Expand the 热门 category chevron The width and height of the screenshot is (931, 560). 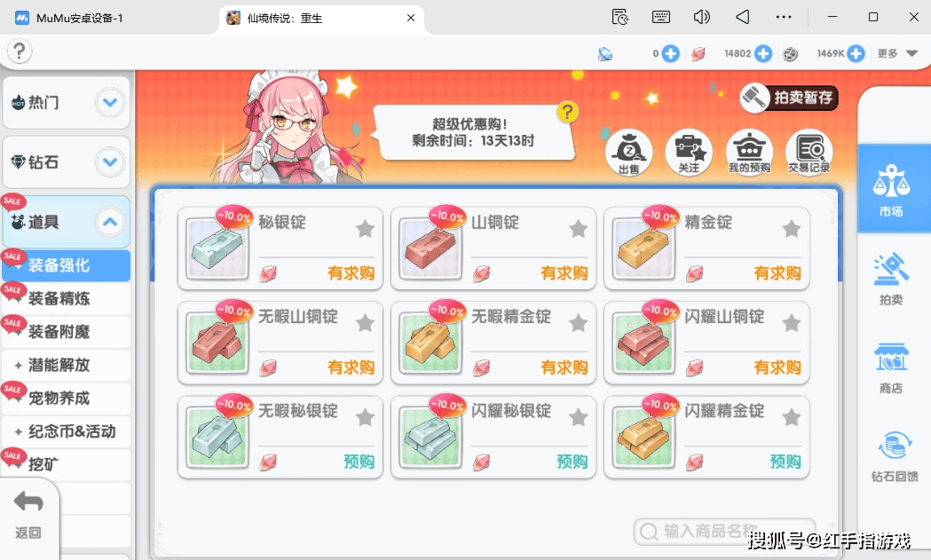click(x=110, y=102)
